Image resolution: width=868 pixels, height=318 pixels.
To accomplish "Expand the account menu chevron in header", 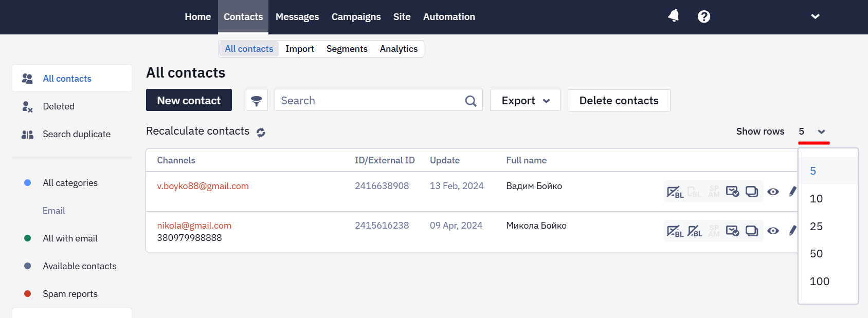I will (815, 16).
